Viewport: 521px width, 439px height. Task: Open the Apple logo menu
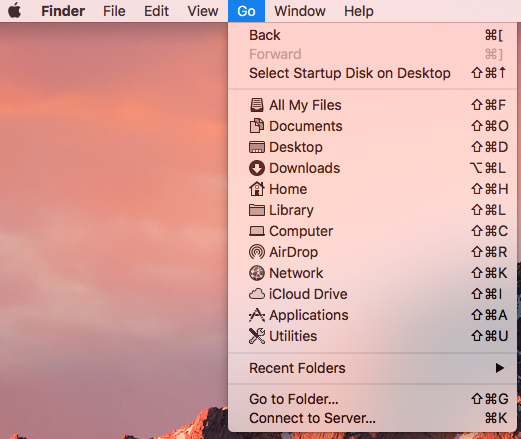pos(15,11)
